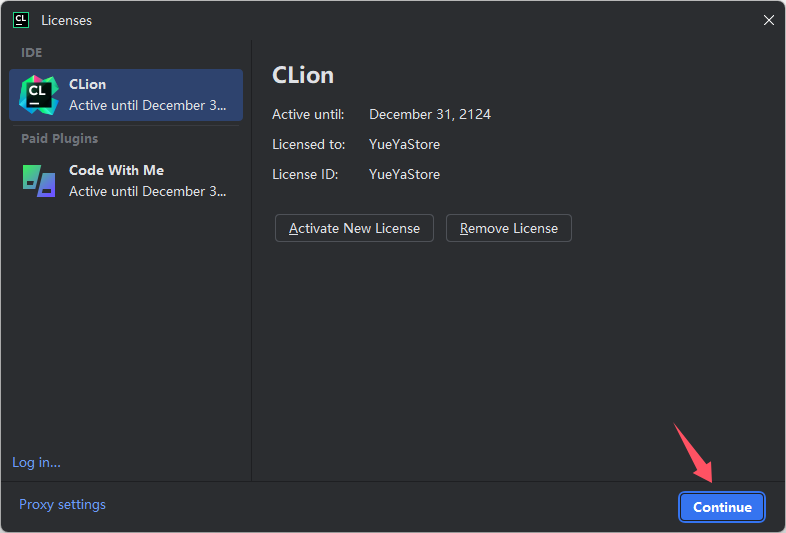Click the Licenses title text
This screenshot has height=533, width=786.
click(67, 21)
